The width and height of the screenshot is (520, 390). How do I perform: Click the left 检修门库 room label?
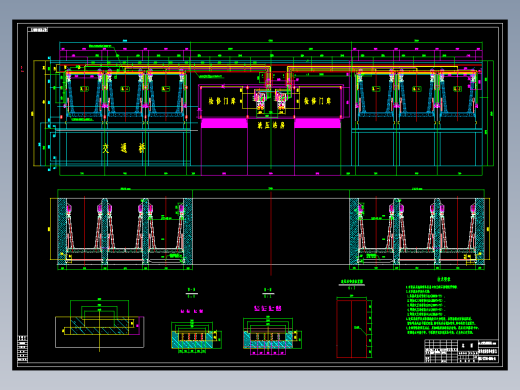point(222,101)
